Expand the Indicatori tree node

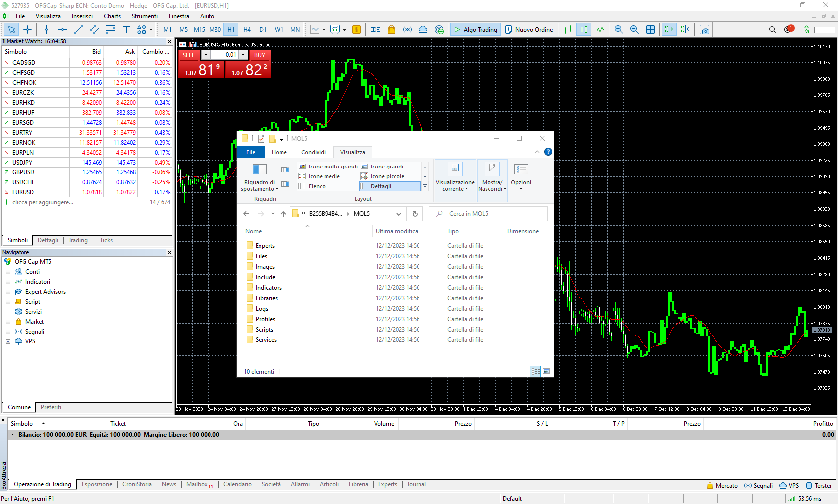coord(8,282)
